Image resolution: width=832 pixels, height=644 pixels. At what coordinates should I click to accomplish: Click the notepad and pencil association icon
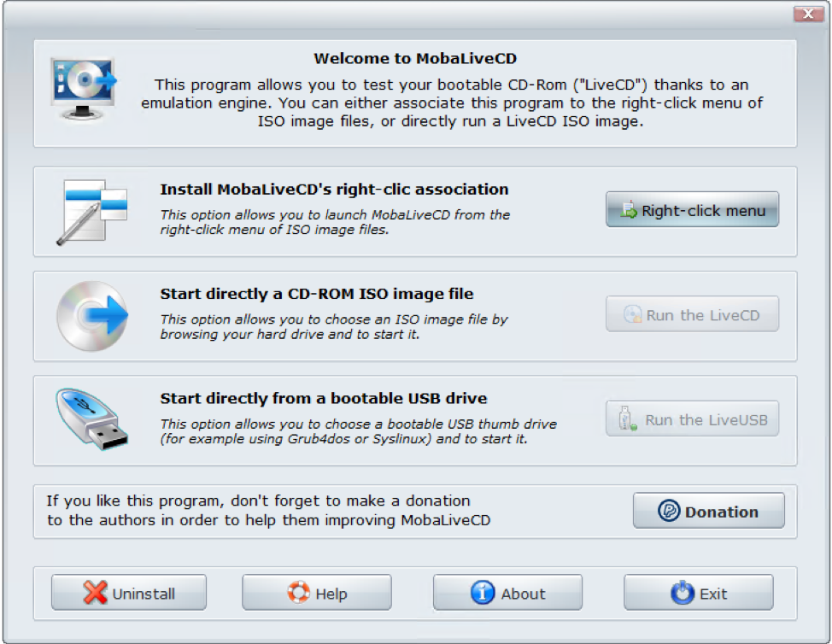click(x=92, y=212)
